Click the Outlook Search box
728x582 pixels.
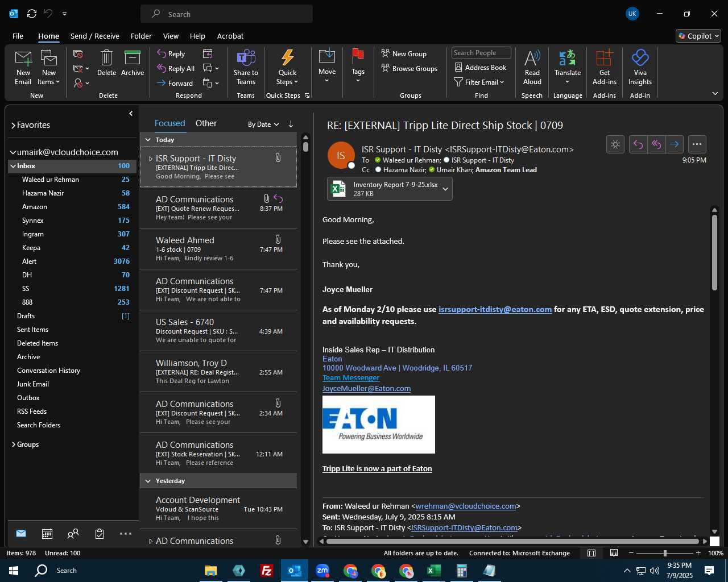tap(226, 14)
